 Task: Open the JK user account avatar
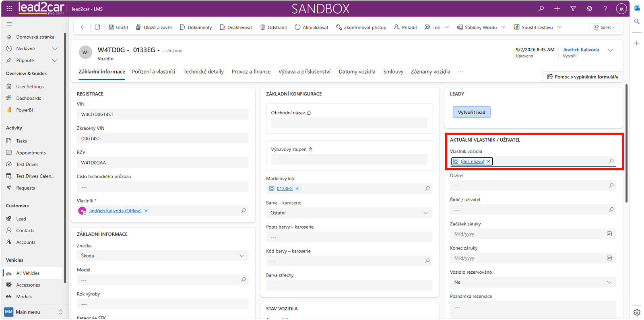(621, 8)
